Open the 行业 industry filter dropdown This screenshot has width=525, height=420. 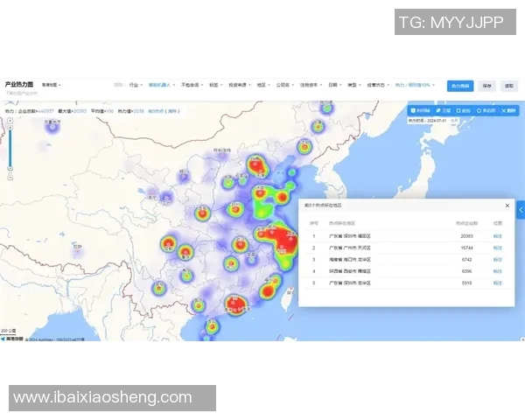tap(136, 85)
